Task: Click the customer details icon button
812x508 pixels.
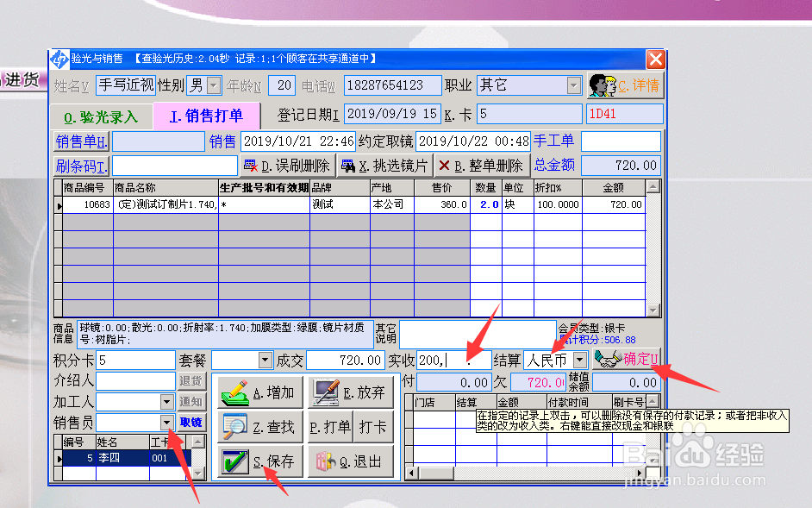Action: [625, 85]
